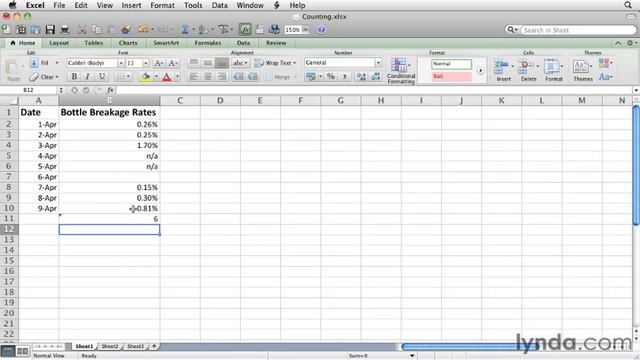Image resolution: width=640 pixels, height=360 pixels.
Task: Open the File menu
Action: pyautogui.click(x=59, y=5)
